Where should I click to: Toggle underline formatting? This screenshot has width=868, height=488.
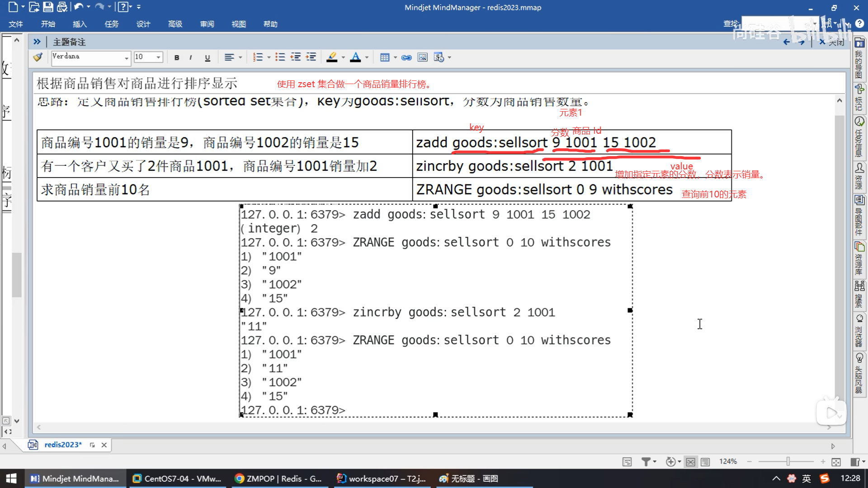click(x=208, y=57)
